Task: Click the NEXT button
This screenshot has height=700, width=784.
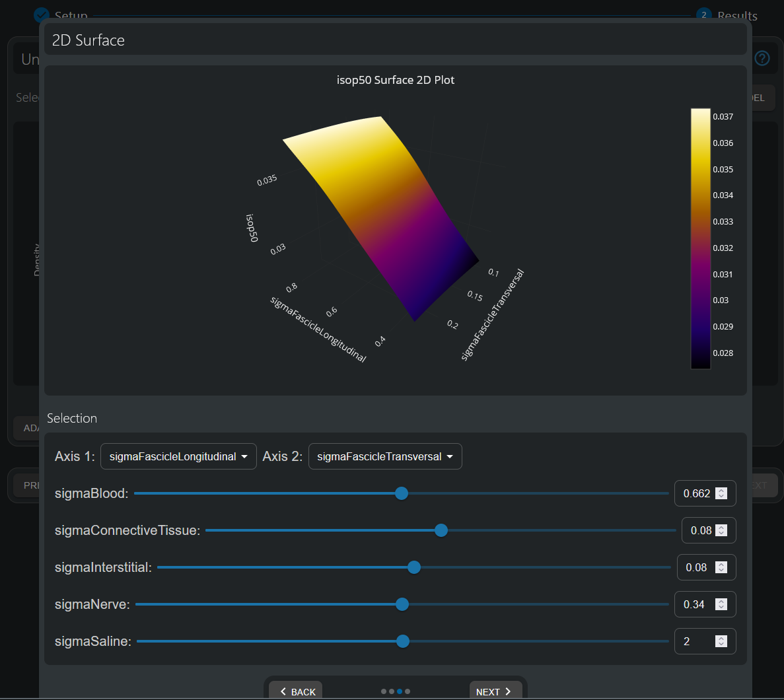Action: (x=495, y=691)
